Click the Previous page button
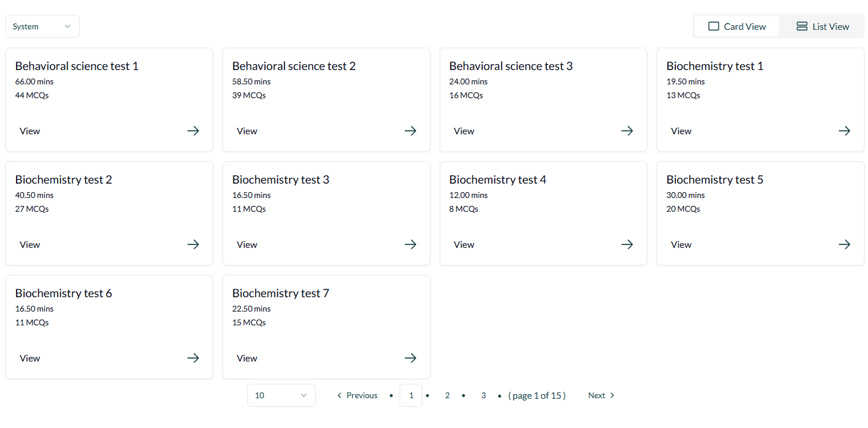The image size is (868, 428). (x=357, y=395)
